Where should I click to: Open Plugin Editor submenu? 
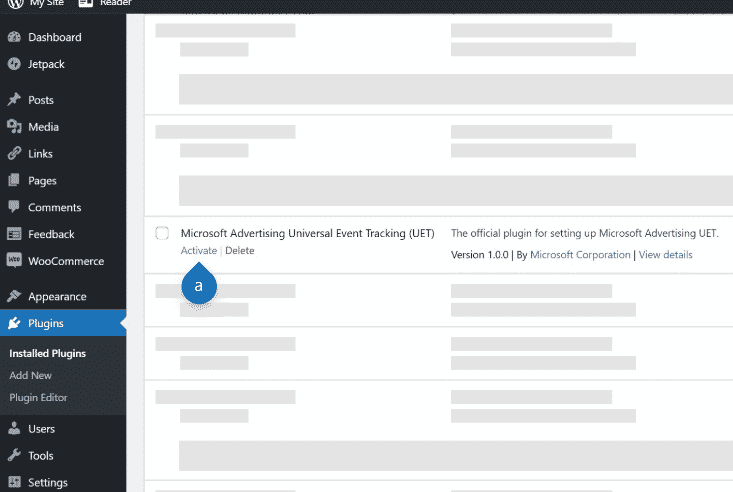[38, 398]
